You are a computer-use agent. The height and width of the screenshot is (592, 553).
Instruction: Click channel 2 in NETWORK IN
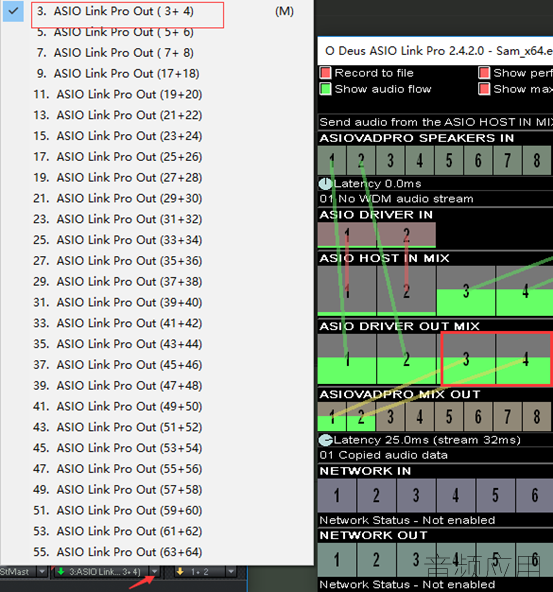click(376, 495)
